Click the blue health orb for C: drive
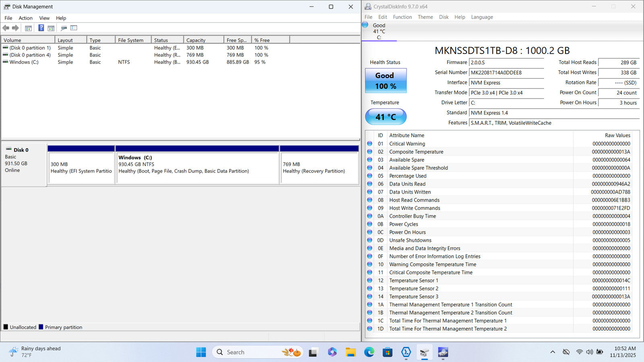Viewport: 644px width, 362px height. (365, 25)
